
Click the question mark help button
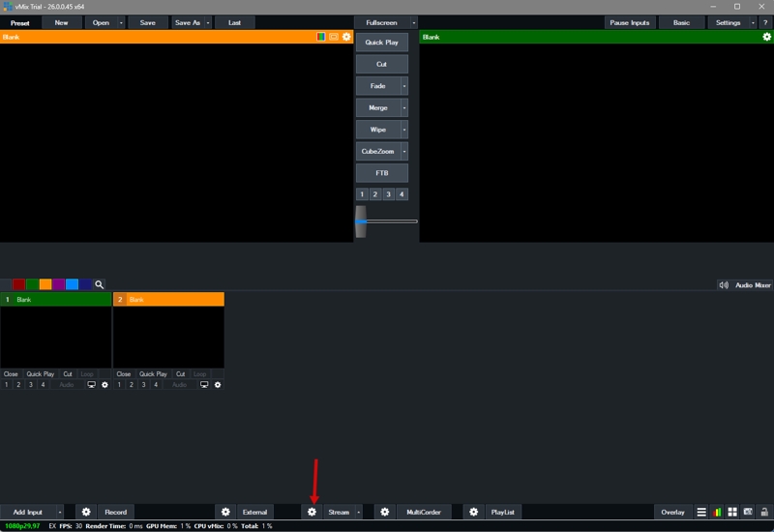click(x=765, y=22)
